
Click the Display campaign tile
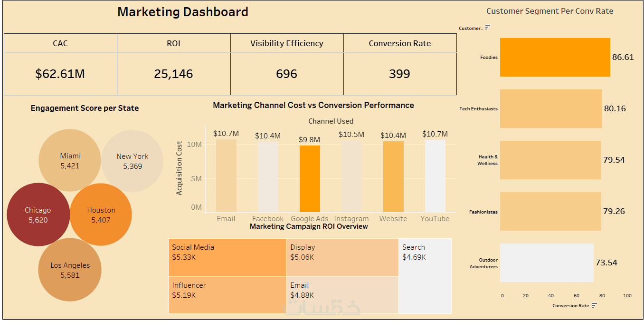pyautogui.click(x=342, y=257)
